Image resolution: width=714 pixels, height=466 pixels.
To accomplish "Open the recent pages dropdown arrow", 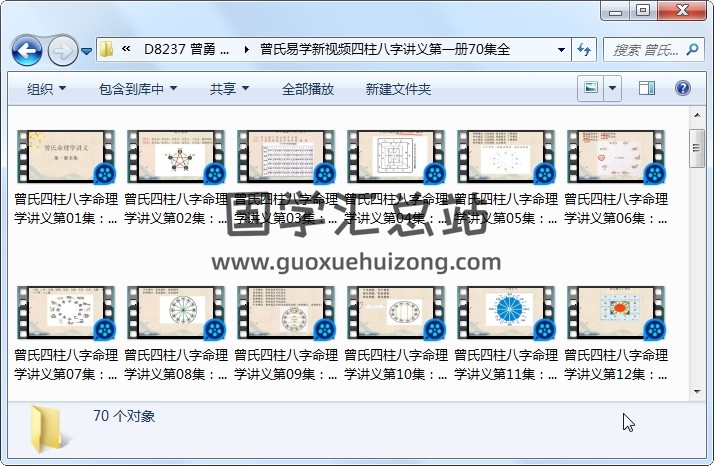I will click(x=87, y=51).
